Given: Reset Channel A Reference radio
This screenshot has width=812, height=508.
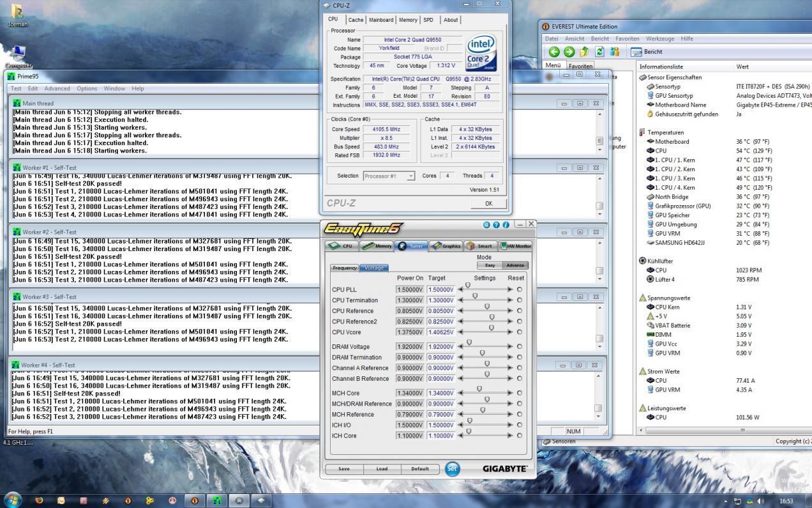Looking at the screenshot, I should tap(519, 368).
